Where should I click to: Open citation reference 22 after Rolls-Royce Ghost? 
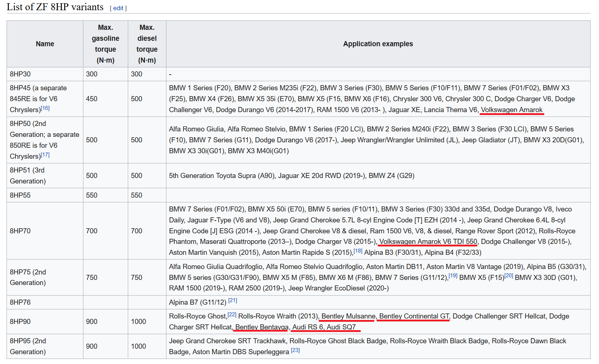tap(232, 314)
